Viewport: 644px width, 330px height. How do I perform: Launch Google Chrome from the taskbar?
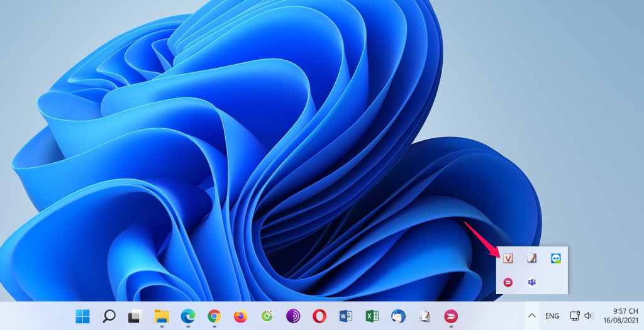click(x=214, y=316)
